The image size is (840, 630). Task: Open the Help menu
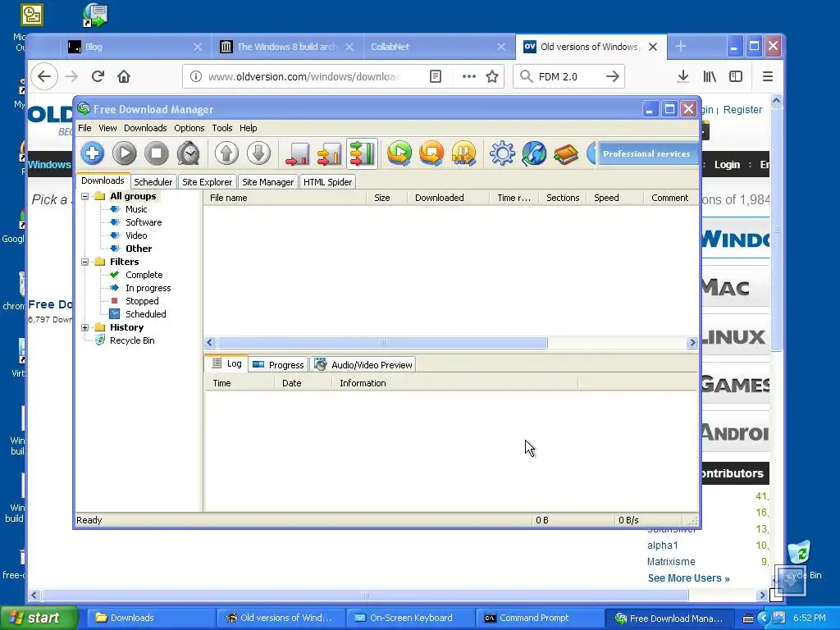click(248, 128)
